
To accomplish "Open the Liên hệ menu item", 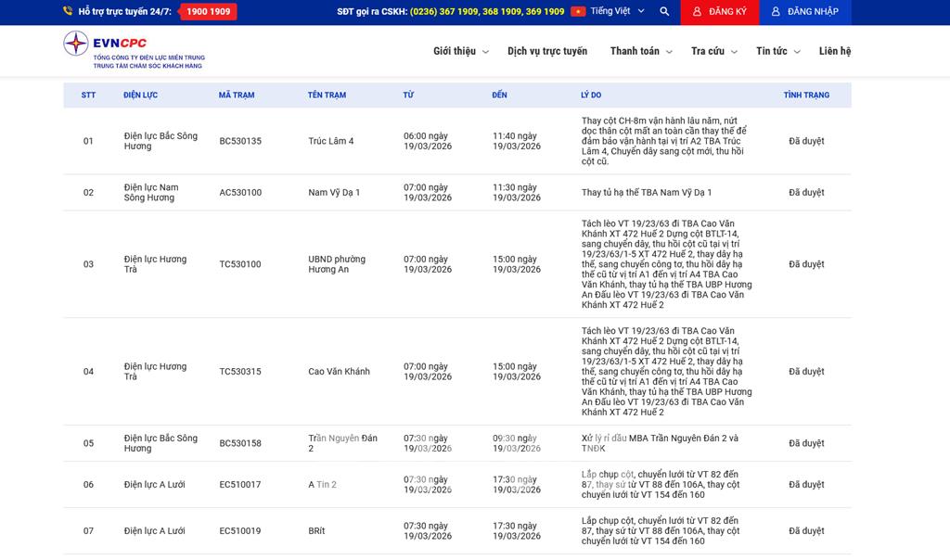I will 834,51.
